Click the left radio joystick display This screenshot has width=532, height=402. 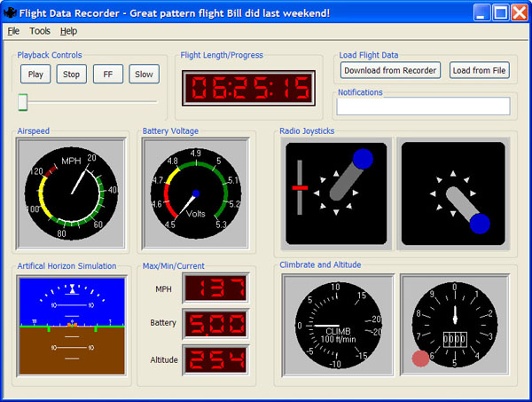click(336, 193)
